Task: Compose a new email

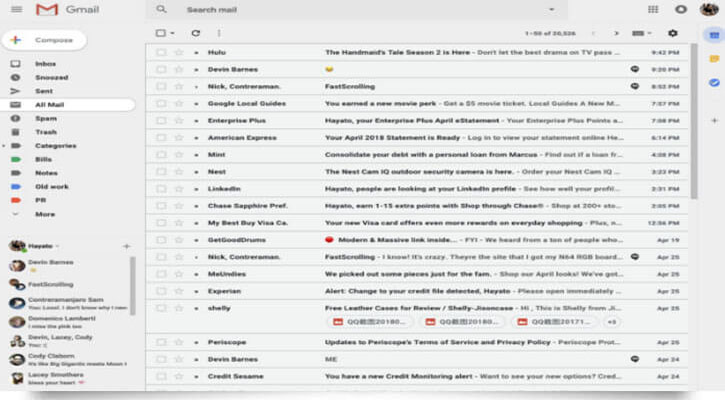Action: point(44,40)
